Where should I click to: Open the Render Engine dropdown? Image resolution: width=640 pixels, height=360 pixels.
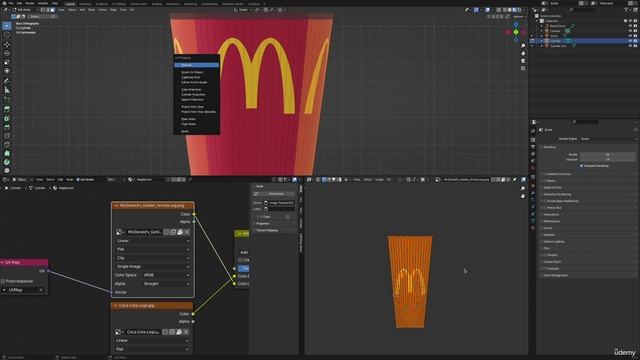[608, 139]
